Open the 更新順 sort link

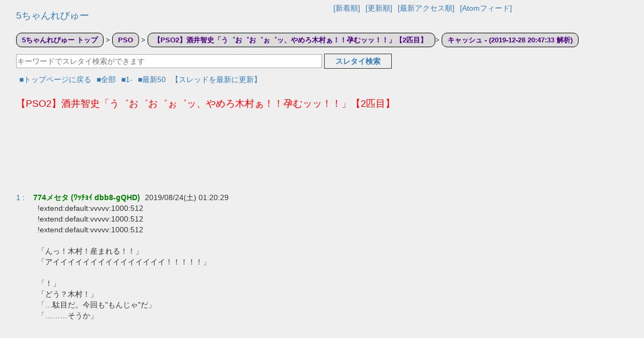click(x=379, y=9)
